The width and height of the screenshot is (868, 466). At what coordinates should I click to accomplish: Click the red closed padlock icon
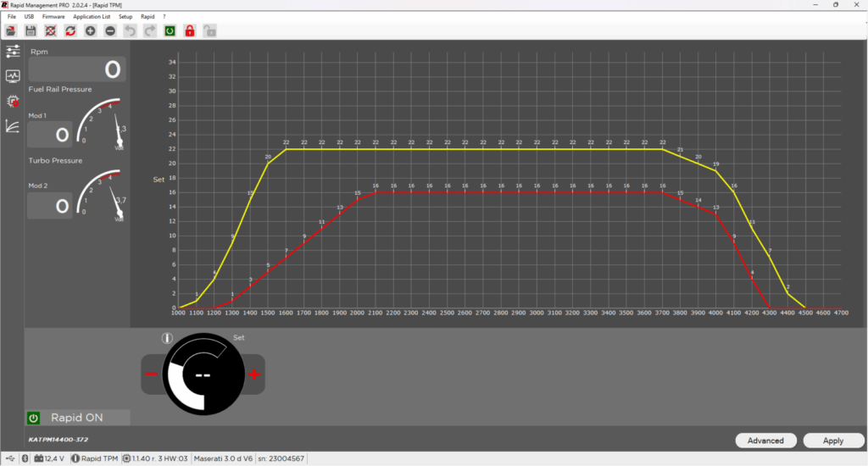(x=190, y=31)
